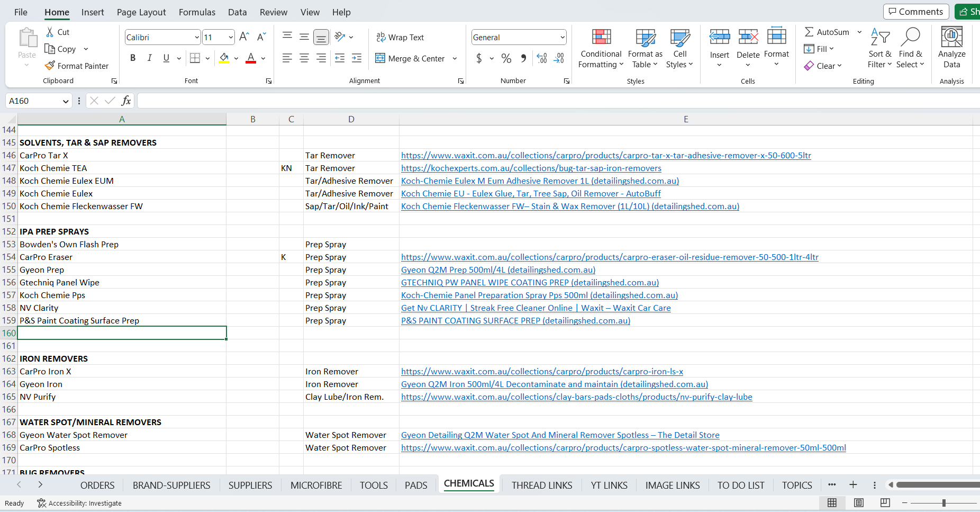Click the formula bar input

pos(558,101)
